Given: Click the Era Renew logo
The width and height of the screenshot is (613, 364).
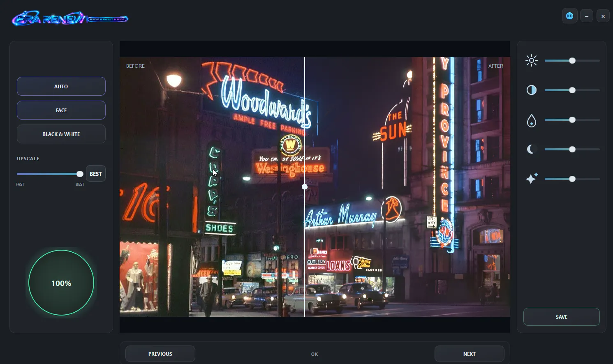Looking at the screenshot, I should [x=70, y=18].
